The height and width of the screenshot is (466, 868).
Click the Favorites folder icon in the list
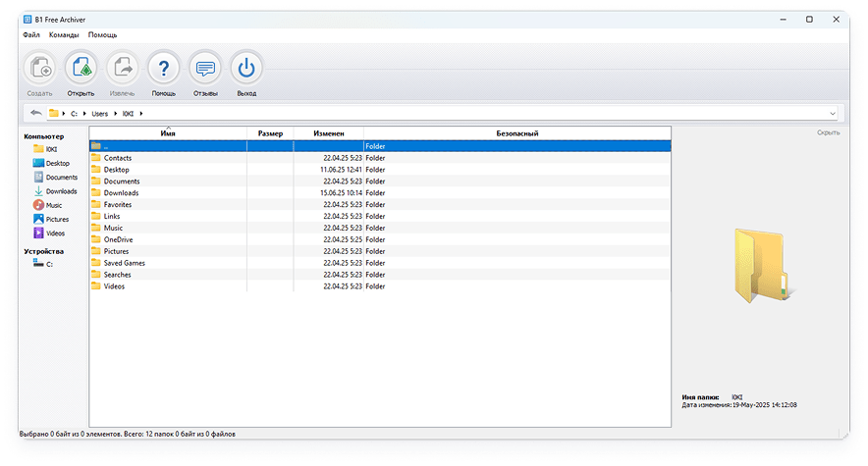pos(96,204)
